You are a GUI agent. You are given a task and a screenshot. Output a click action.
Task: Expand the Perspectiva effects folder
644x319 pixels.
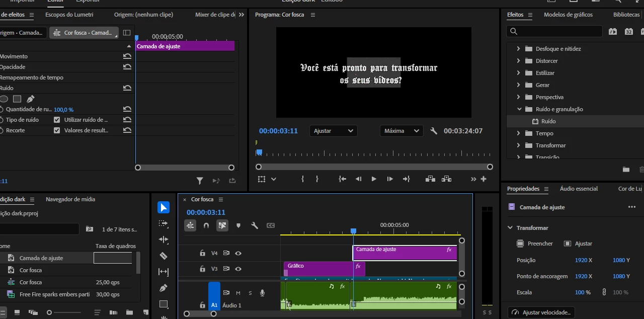tap(519, 97)
